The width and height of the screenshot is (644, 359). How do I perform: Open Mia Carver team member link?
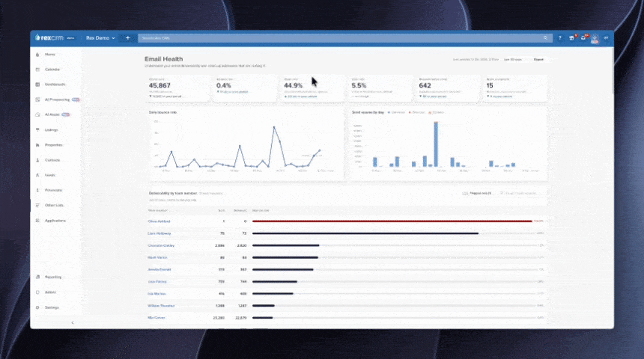[156, 318]
